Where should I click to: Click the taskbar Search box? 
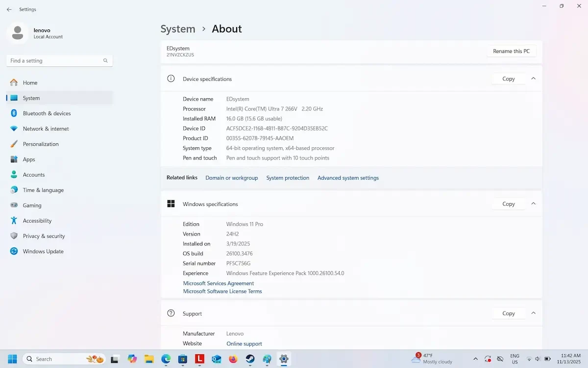64,359
